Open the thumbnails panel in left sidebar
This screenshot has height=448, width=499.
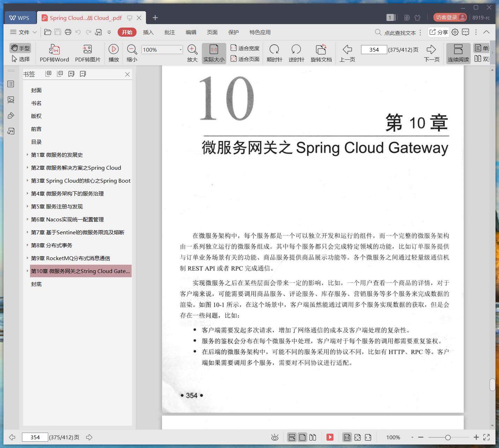(11, 100)
